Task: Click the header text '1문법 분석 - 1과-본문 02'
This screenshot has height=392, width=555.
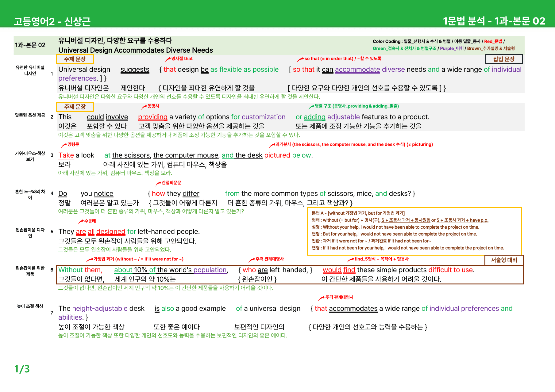Action: click(494, 21)
